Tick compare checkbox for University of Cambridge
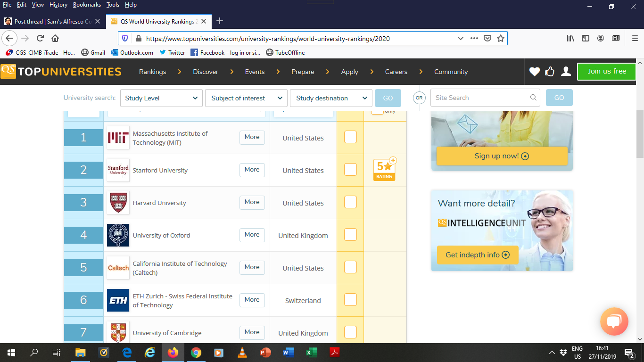The width and height of the screenshot is (644, 362). click(350, 332)
